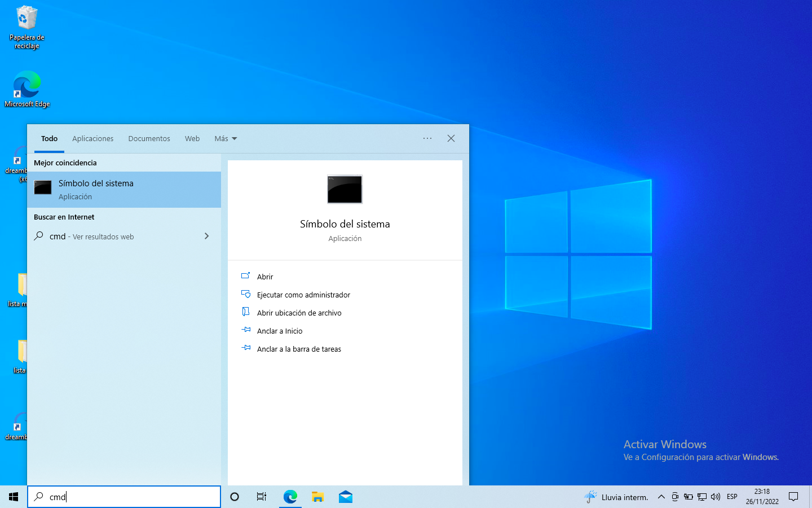Launch File Explorer from the taskbar
Screen dimensions: 812x508
[317, 497]
